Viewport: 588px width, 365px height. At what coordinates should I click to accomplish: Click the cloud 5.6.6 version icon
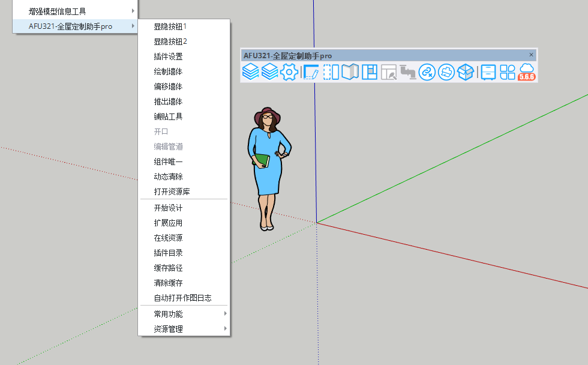[526, 72]
